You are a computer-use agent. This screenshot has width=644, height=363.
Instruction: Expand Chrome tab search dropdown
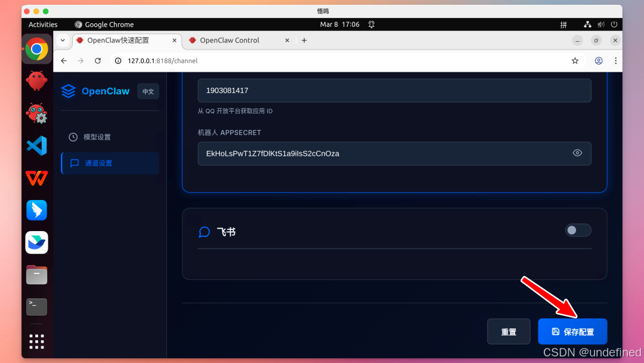(63, 40)
